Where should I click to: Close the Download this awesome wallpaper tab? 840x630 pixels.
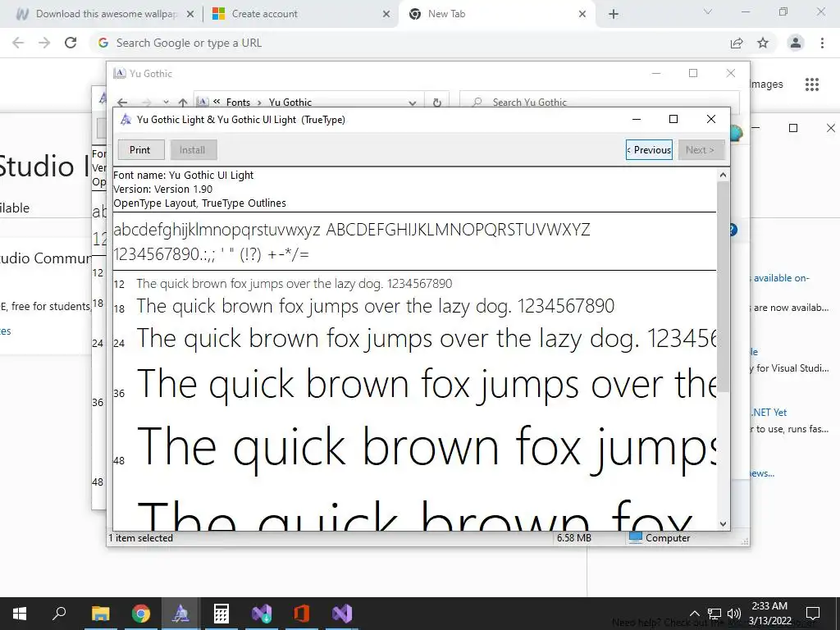click(190, 15)
